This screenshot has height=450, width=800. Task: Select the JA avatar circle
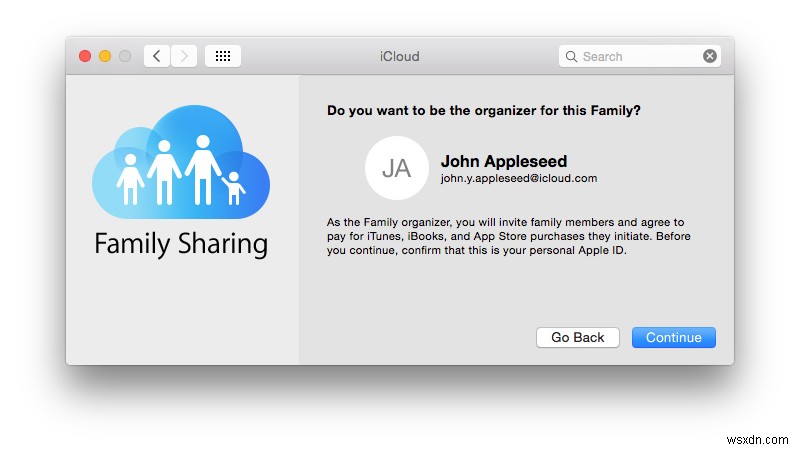(397, 168)
